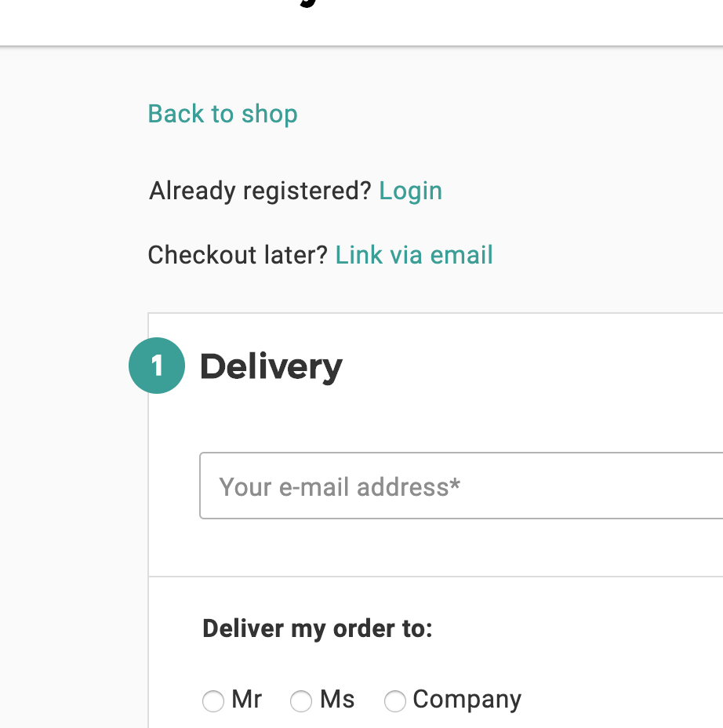Image resolution: width=723 pixels, height=728 pixels.
Task: Click the 'Checkout later?' text
Action: [237, 255]
